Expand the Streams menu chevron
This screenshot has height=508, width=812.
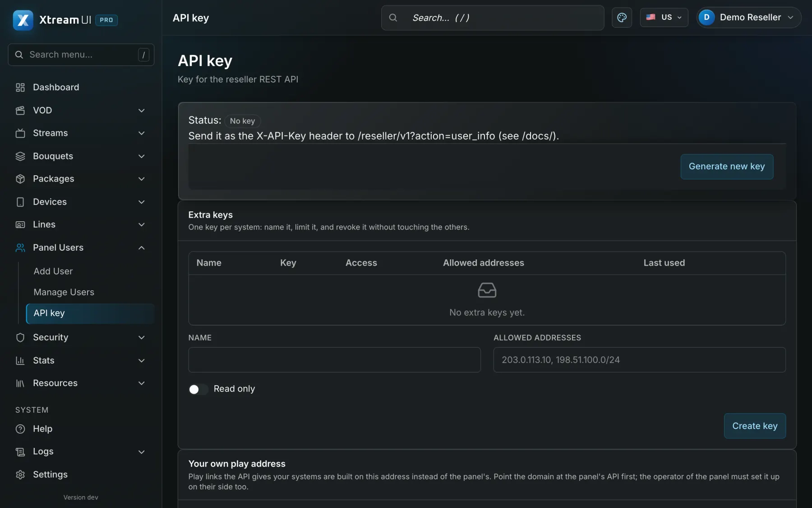pyautogui.click(x=142, y=133)
